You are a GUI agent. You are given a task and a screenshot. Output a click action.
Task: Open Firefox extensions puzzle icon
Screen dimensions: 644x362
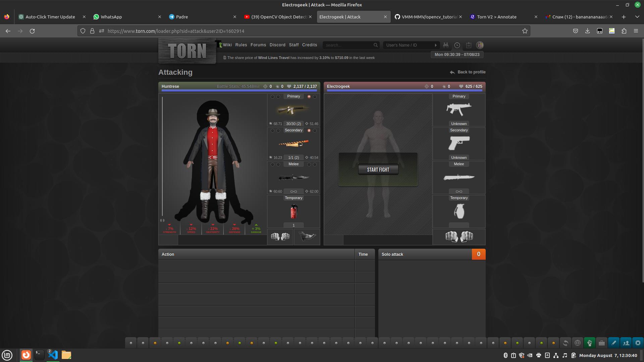click(624, 31)
